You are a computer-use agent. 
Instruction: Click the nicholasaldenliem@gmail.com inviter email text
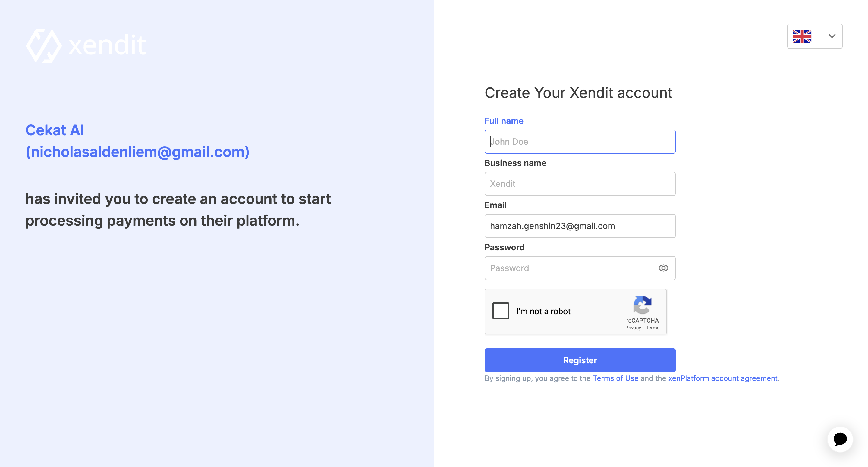[x=137, y=152]
